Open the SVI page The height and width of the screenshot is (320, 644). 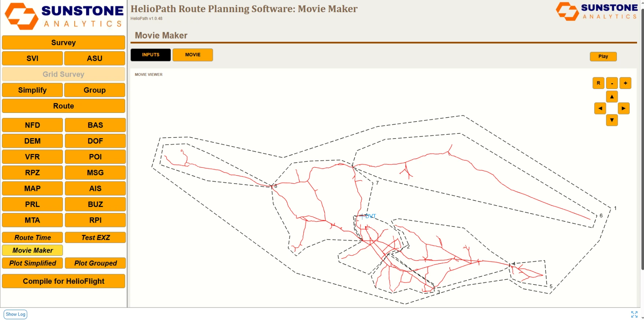point(32,58)
